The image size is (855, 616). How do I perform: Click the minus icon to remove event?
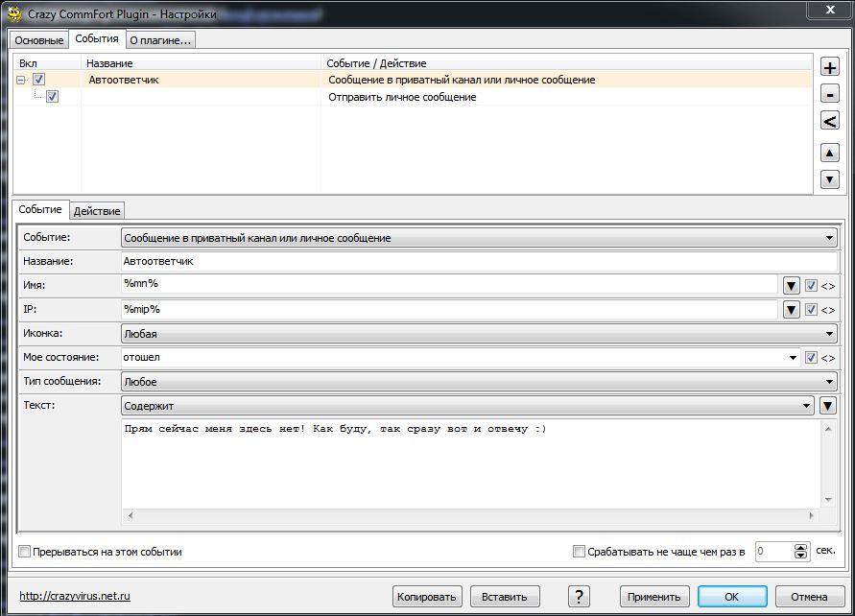(x=829, y=94)
